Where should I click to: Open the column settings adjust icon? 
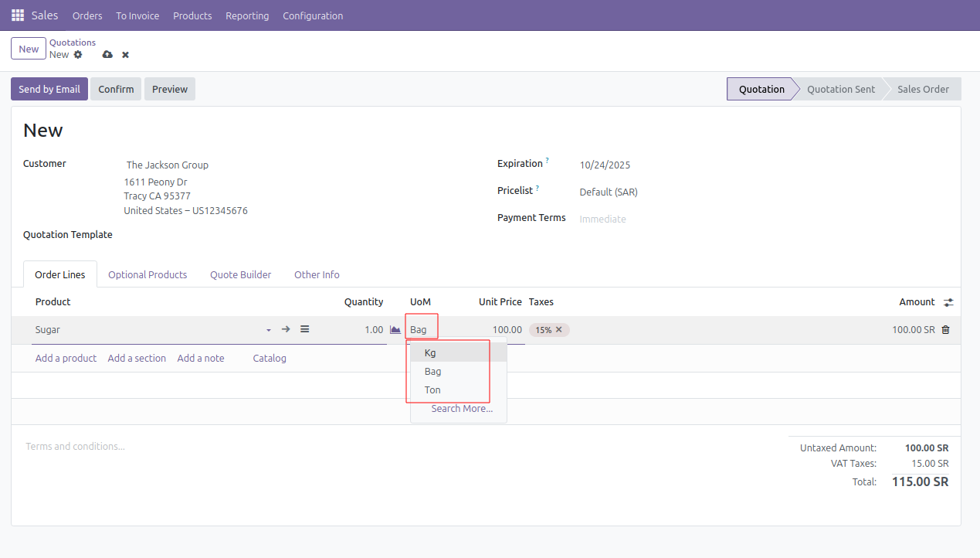coord(948,302)
